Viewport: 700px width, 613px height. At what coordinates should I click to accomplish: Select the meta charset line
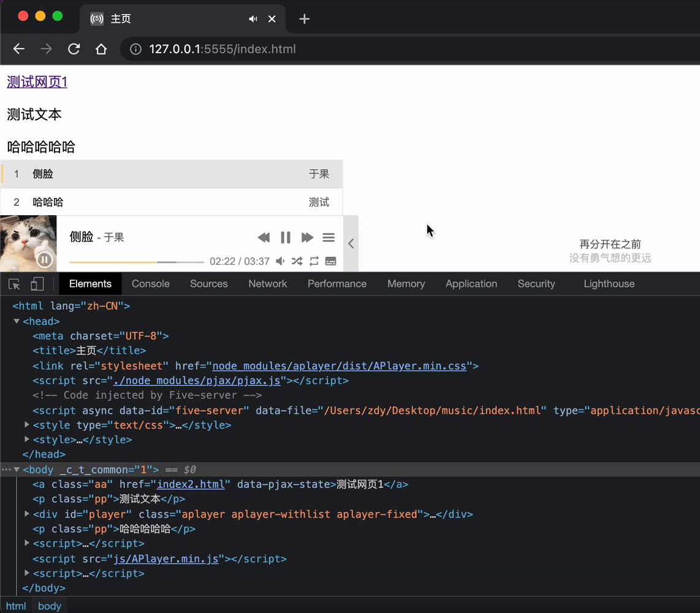(x=101, y=336)
